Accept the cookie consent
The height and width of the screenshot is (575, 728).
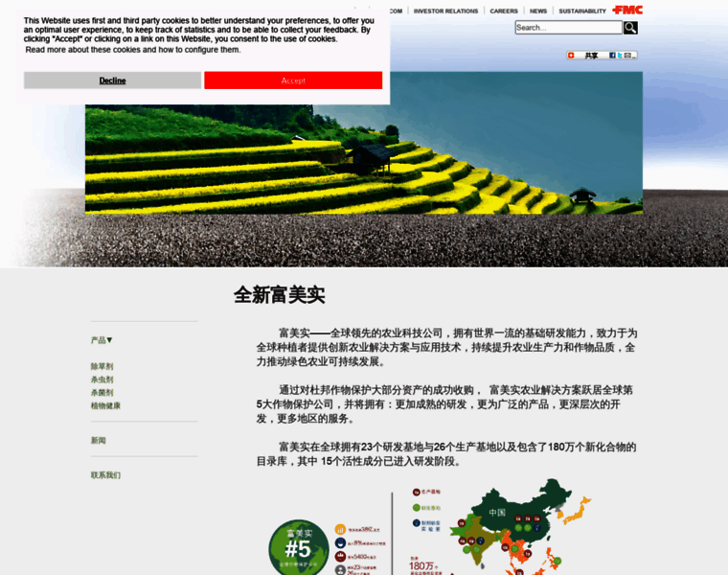(x=293, y=80)
